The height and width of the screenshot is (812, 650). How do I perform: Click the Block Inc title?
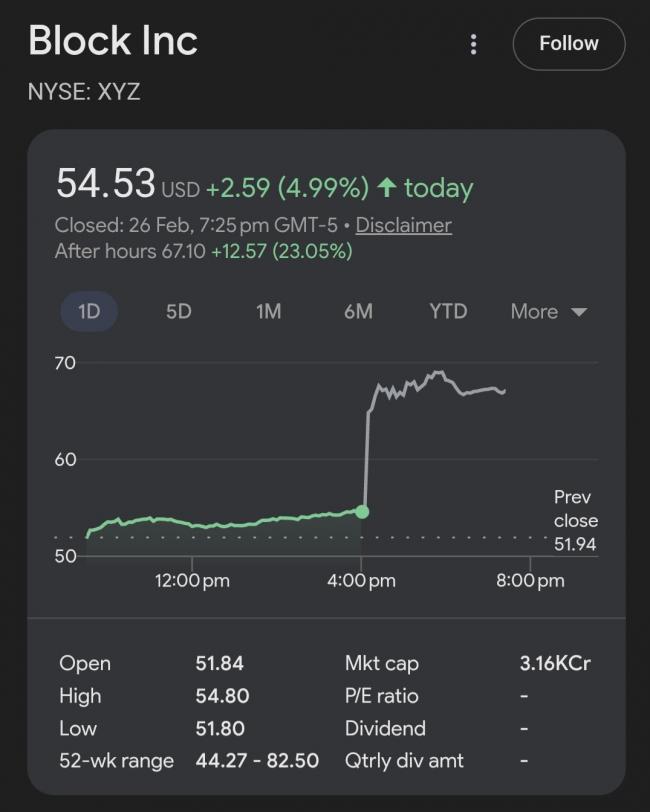tap(113, 41)
